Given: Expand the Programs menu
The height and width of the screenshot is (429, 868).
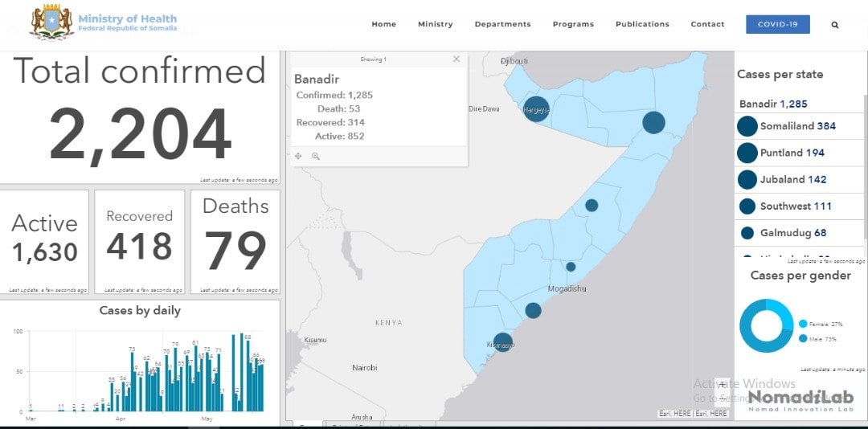Looking at the screenshot, I should tap(573, 24).
